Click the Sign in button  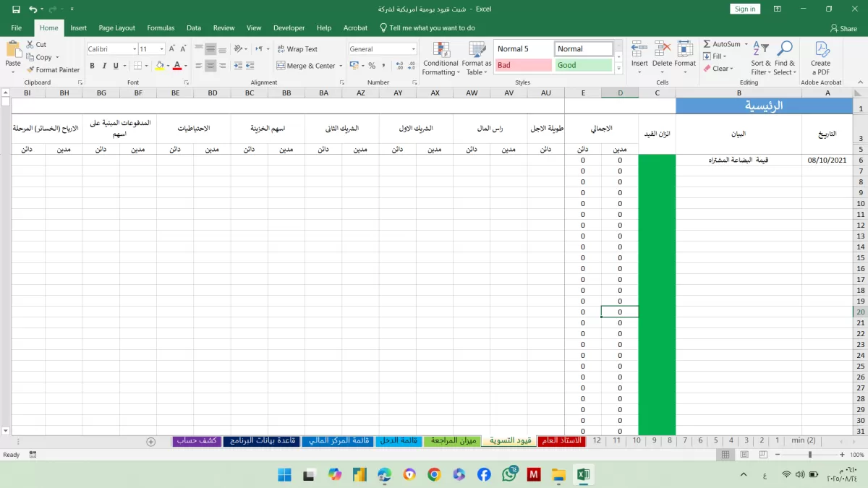point(744,9)
